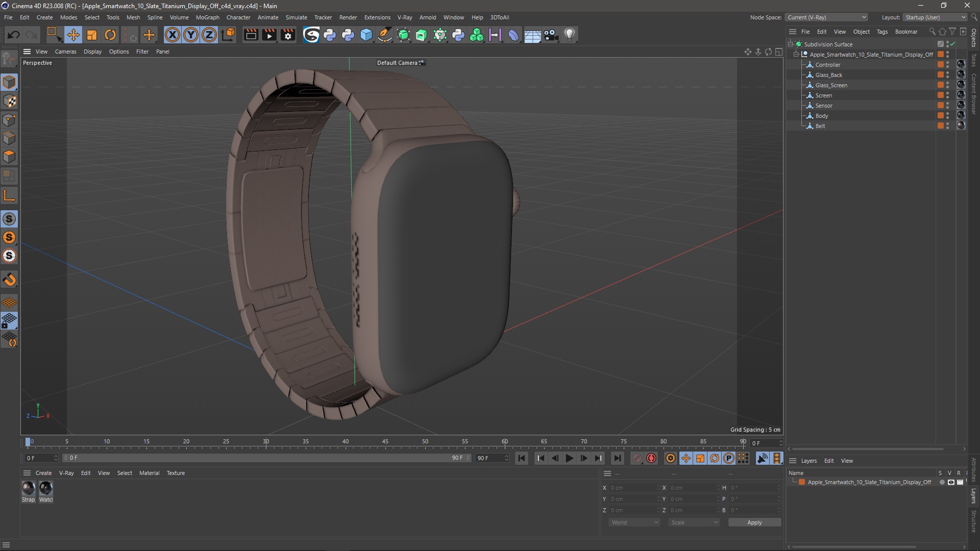Click Locked Workplane icon

[x=9, y=320]
